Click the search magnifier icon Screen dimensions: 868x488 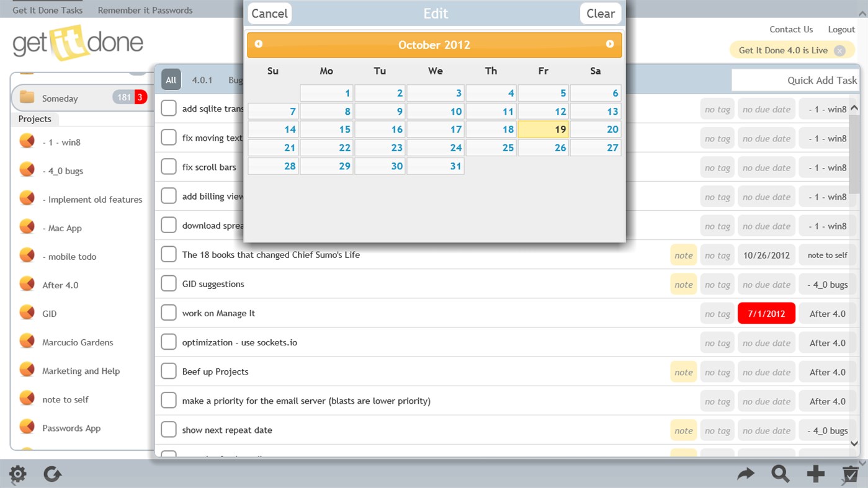[781, 474]
